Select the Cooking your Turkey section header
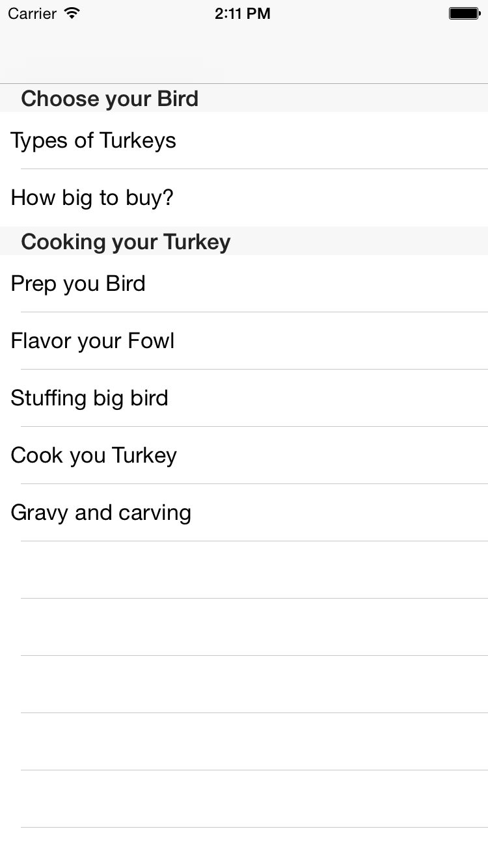 click(244, 241)
